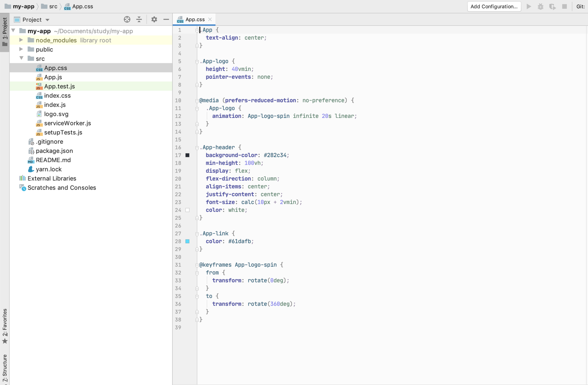Open serviceWorker.js file
Viewport: 588px width, 385px height.
(x=91, y=123)
